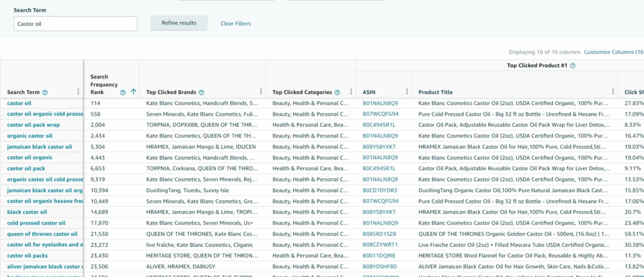Select rank value 21,538
The width and height of the screenshot is (644, 277).
(x=99, y=234)
